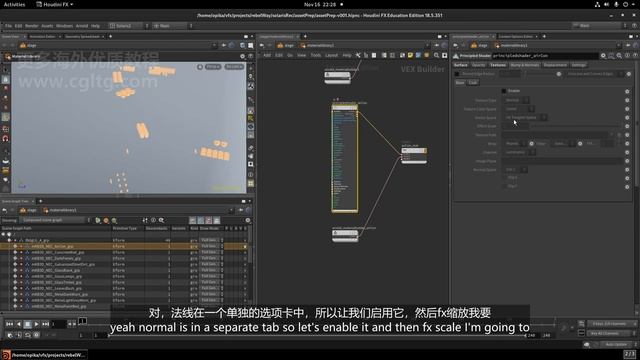Open the Windows menu

(x=64, y=26)
